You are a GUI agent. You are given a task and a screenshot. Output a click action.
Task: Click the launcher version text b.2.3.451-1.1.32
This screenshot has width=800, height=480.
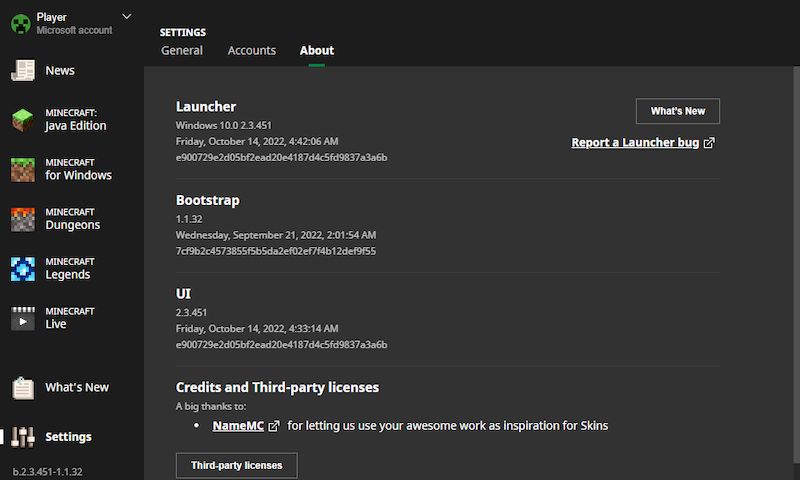[47, 471]
